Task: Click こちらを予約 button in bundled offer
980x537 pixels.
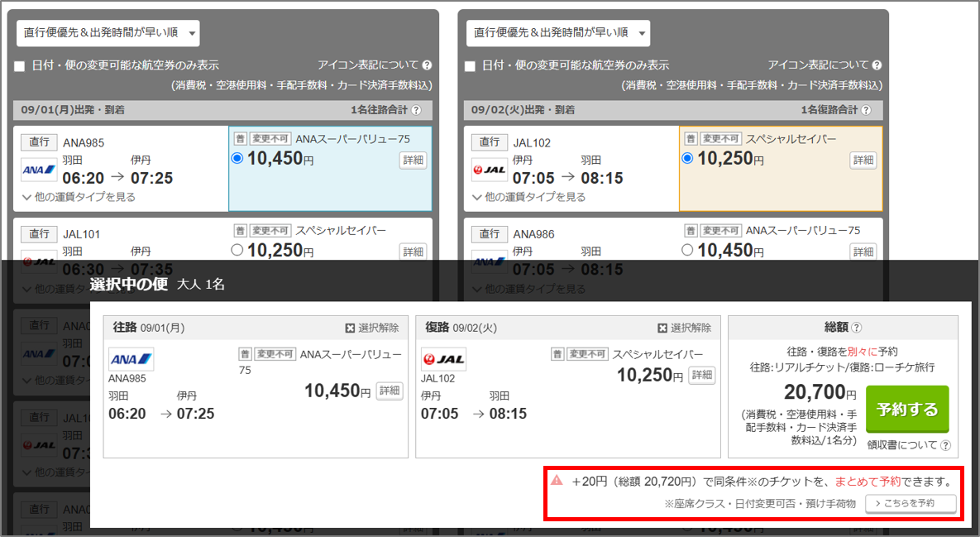Action: tap(911, 503)
